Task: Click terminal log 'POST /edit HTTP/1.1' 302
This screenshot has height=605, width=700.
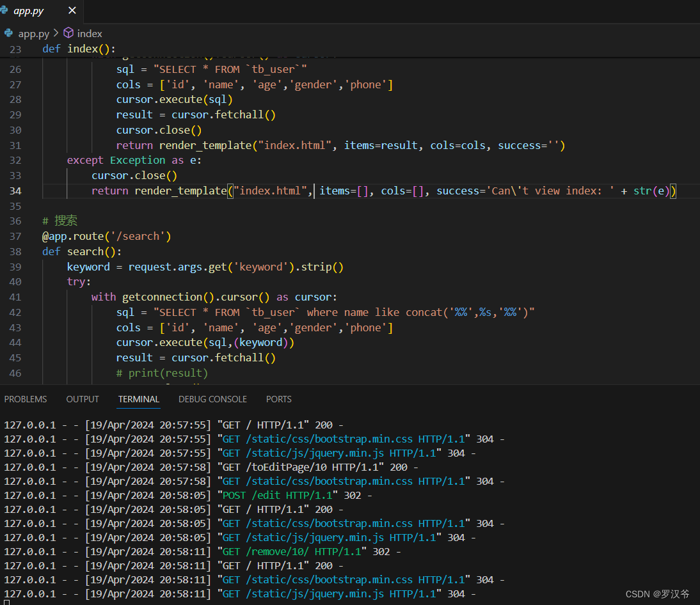Action: (x=188, y=495)
